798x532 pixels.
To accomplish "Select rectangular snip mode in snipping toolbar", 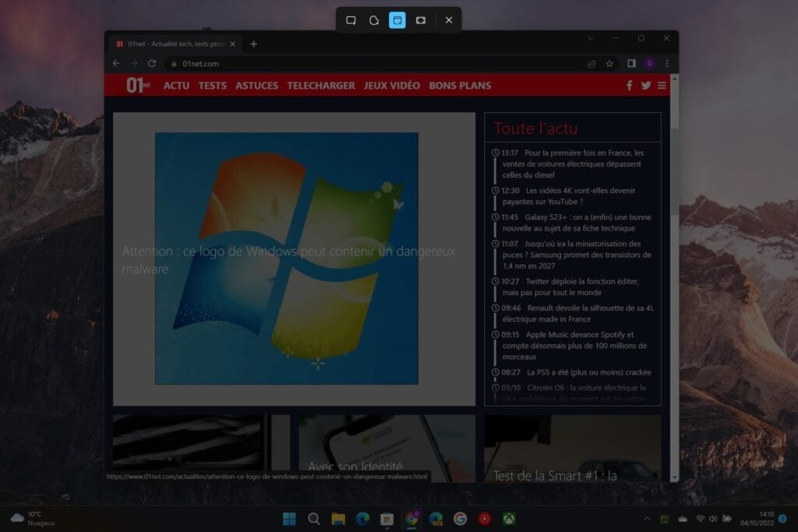I will [351, 20].
